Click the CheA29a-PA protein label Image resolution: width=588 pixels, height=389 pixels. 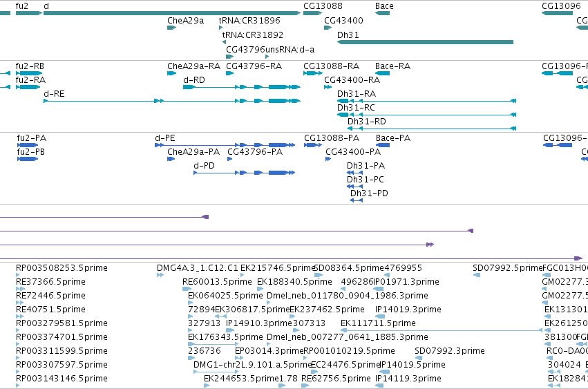(x=193, y=152)
